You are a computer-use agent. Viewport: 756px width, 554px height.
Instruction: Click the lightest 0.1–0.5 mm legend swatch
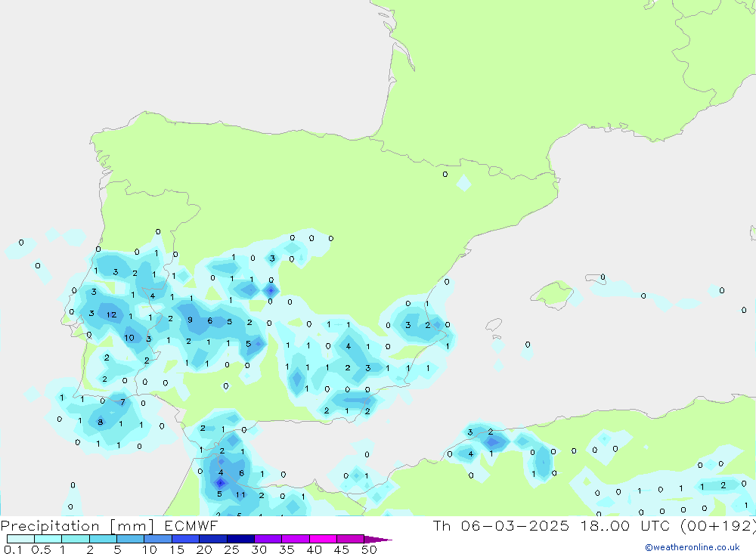point(20,539)
